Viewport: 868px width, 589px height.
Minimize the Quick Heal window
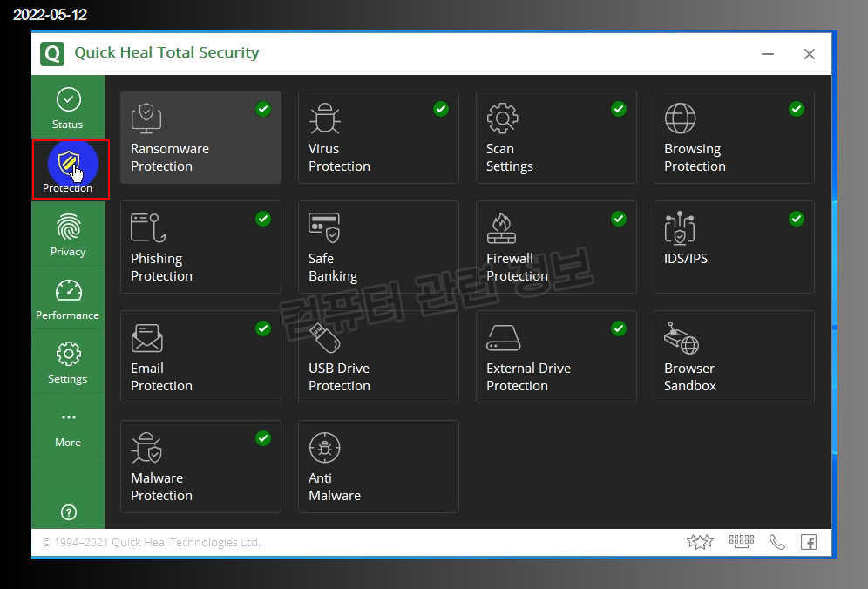click(x=768, y=54)
